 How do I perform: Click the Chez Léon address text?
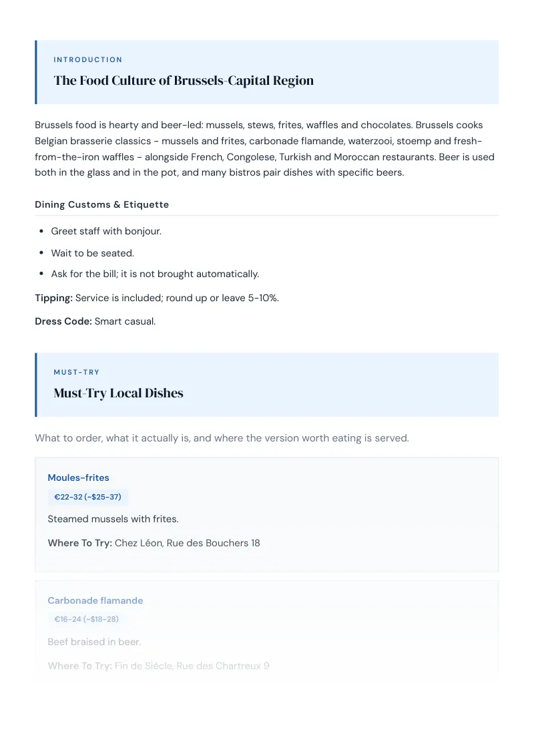(188, 543)
